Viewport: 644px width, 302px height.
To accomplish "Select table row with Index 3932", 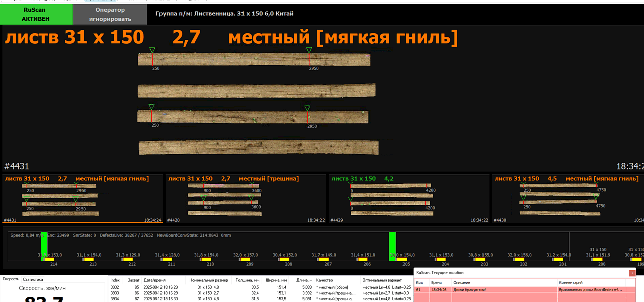I will [261, 287].
